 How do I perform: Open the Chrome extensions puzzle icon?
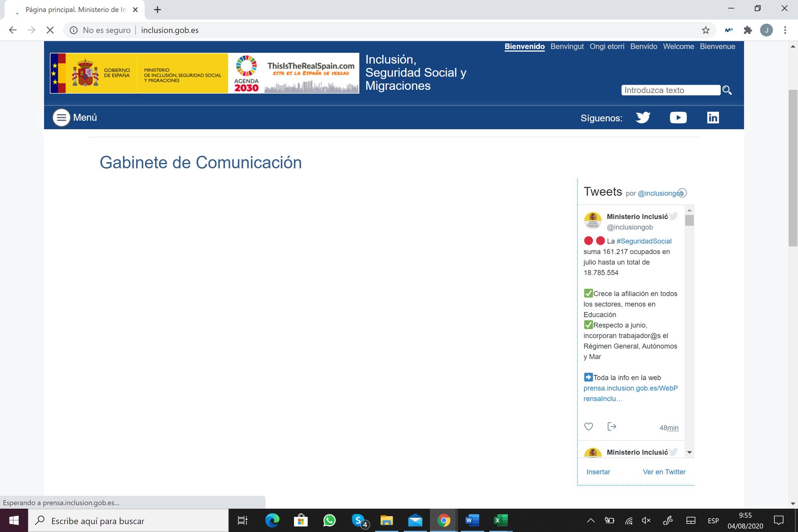point(748,30)
